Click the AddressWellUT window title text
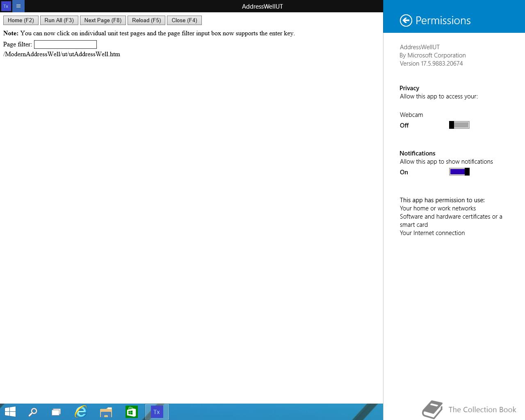Viewport: 525px width, 420px height. (x=262, y=7)
